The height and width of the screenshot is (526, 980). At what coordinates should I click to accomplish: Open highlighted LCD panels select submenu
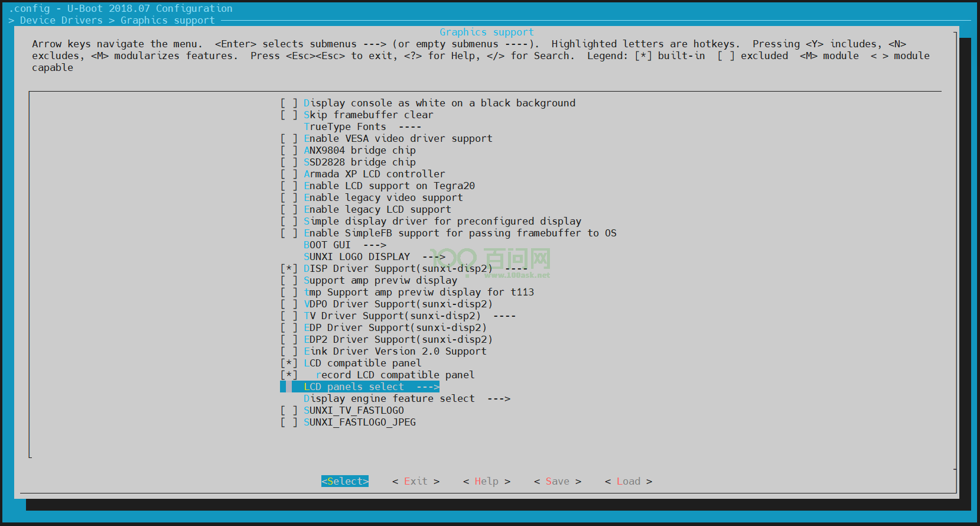370,387
